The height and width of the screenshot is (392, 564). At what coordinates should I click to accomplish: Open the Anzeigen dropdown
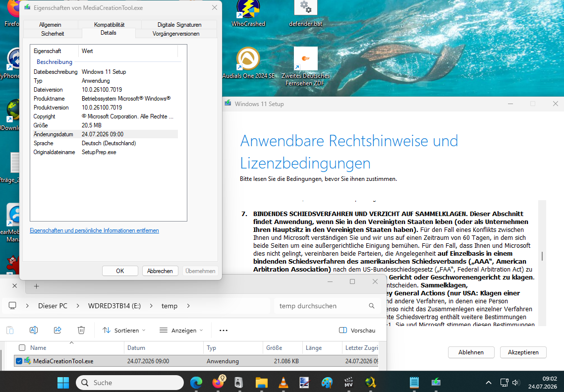point(181,330)
